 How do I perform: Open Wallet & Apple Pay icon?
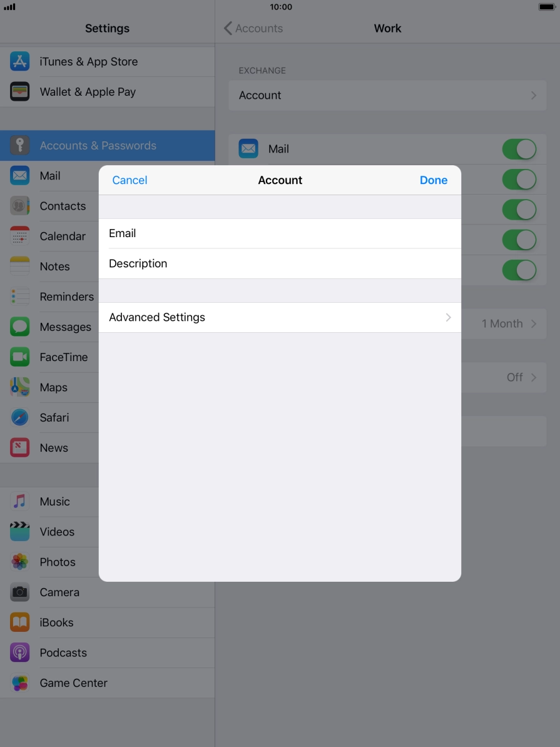pyautogui.click(x=19, y=91)
